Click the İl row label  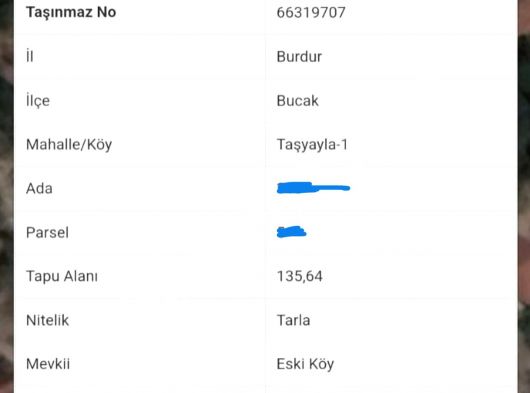point(30,56)
